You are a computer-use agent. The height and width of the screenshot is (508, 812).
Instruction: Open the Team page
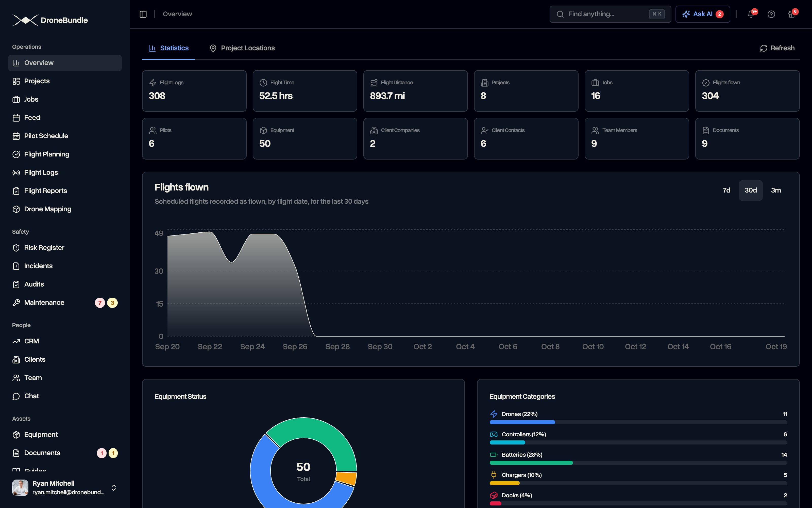click(x=65, y=378)
